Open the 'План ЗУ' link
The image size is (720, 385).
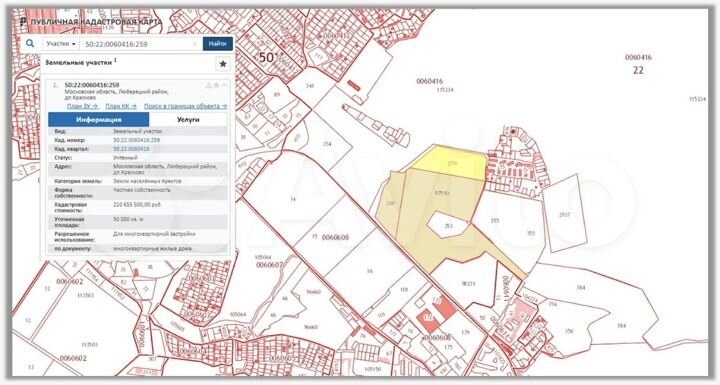82,106
